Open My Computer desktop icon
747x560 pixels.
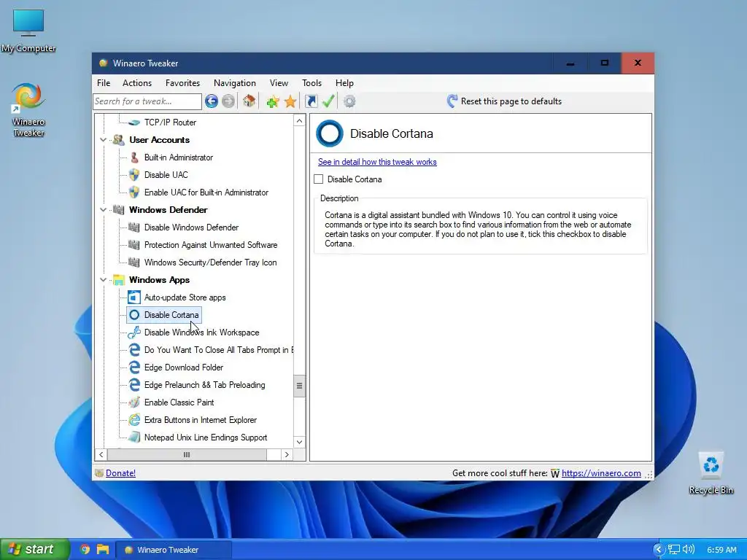pyautogui.click(x=28, y=31)
